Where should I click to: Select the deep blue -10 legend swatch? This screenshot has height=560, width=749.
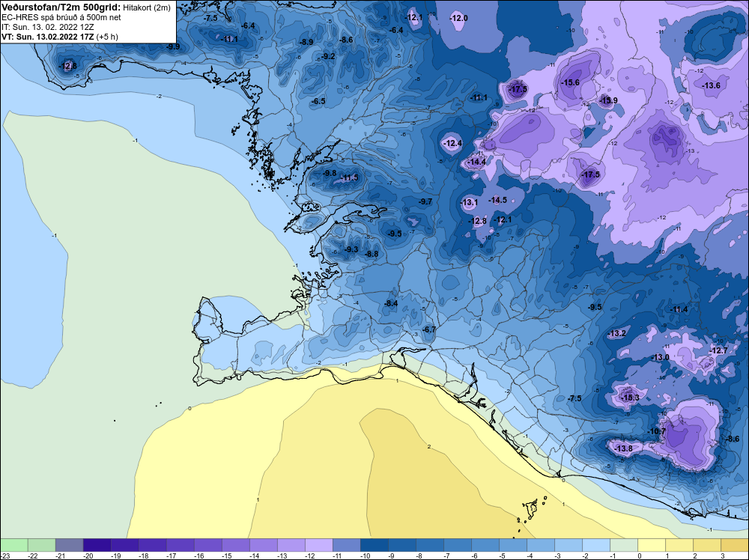(374, 545)
